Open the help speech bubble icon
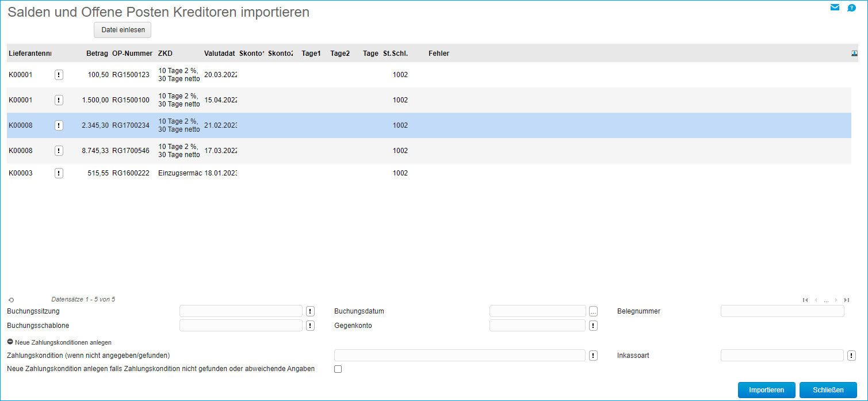 coord(852,7)
